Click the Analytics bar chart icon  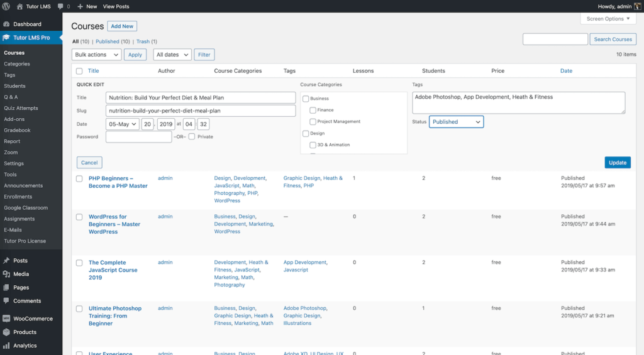point(6,346)
